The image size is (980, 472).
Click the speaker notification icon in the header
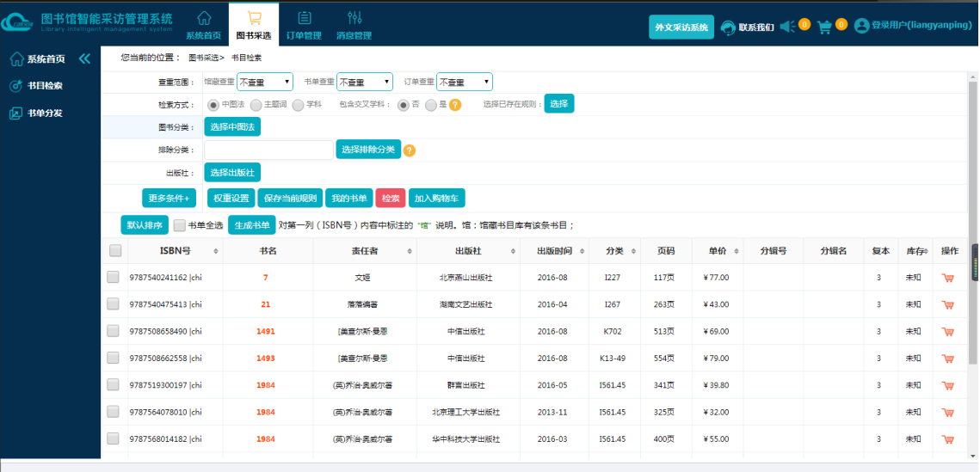(x=788, y=26)
